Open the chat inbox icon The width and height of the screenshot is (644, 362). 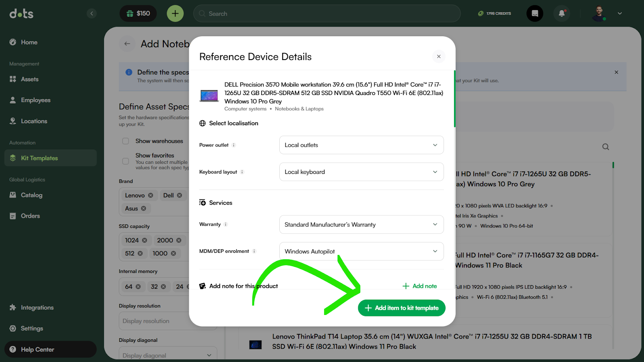pyautogui.click(x=535, y=14)
